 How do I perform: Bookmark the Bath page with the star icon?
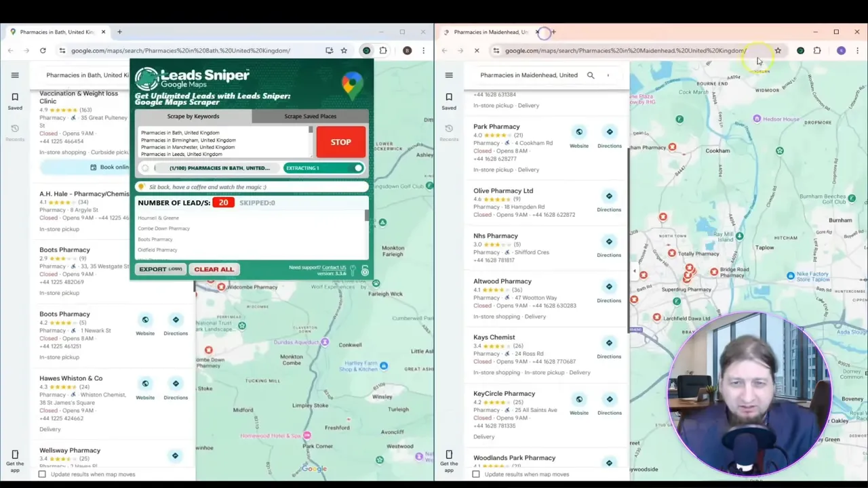click(x=344, y=50)
